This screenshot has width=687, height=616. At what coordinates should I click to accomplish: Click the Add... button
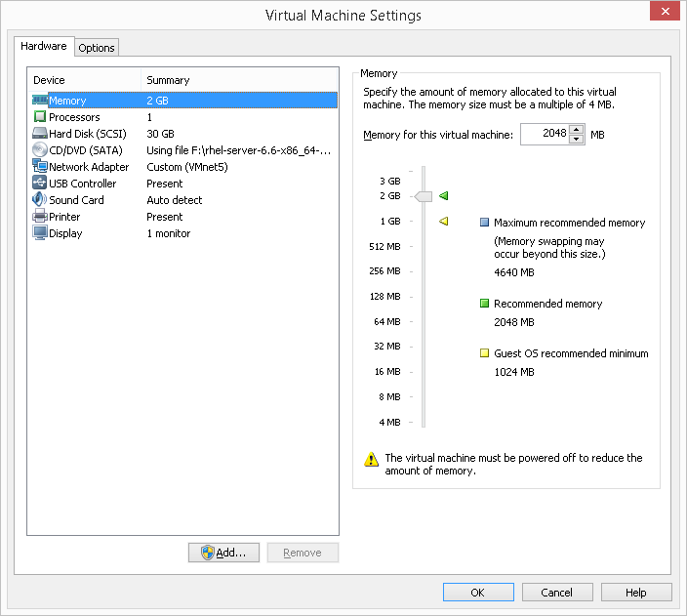223,553
